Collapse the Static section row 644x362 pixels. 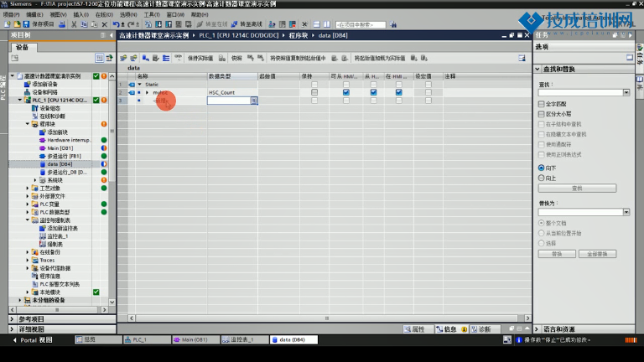140,85
